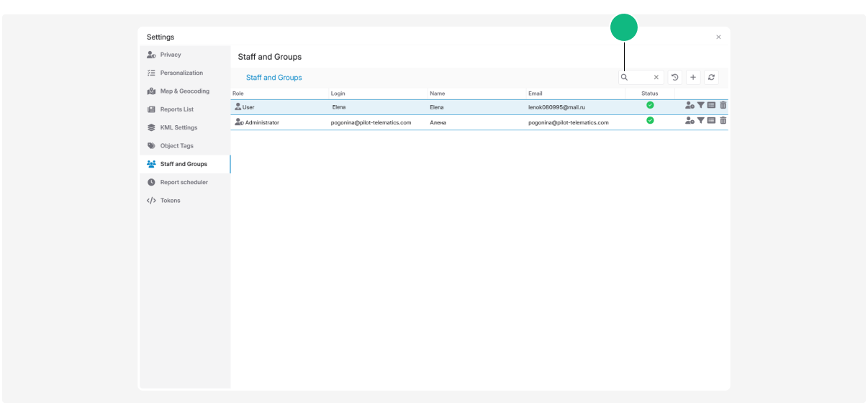The image size is (868, 405).
Task: Clear the search field with the X
Action: pos(656,78)
